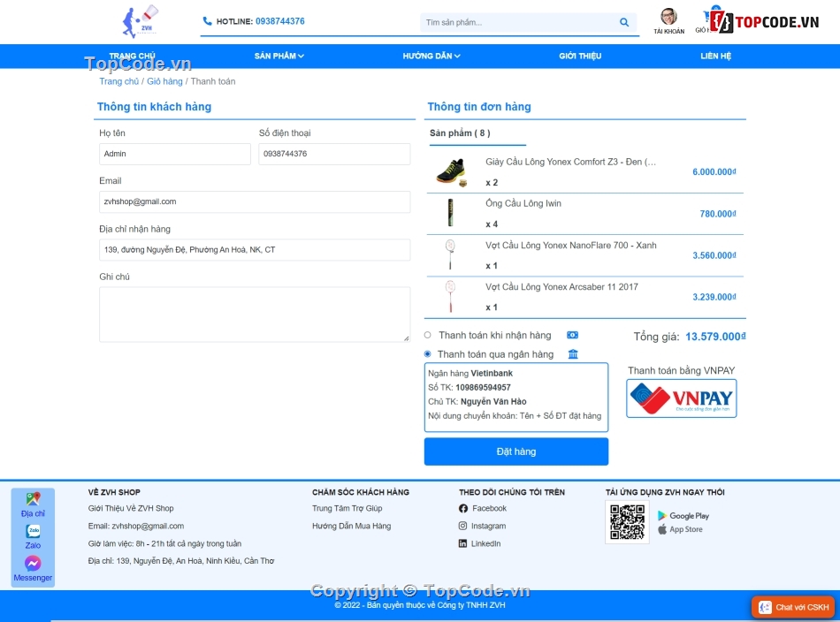Click the Họ tên input field
This screenshot has height=622, width=840.
175,154
